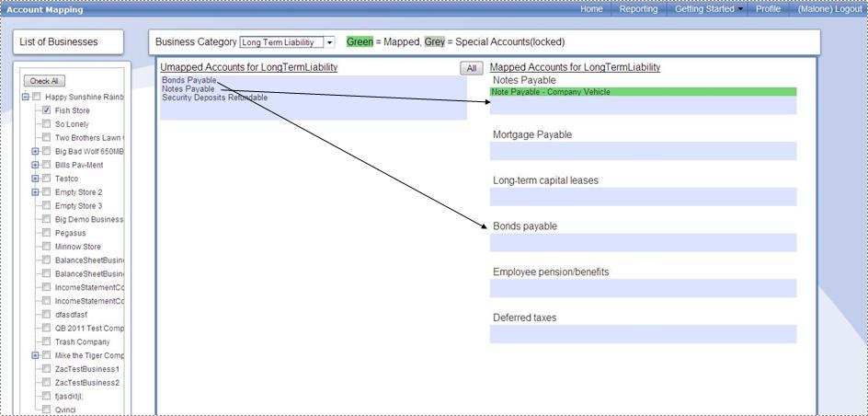Screen dimensions: 868x416
Task: Click the empty Bonds payable mapping area
Action: pos(644,243)
